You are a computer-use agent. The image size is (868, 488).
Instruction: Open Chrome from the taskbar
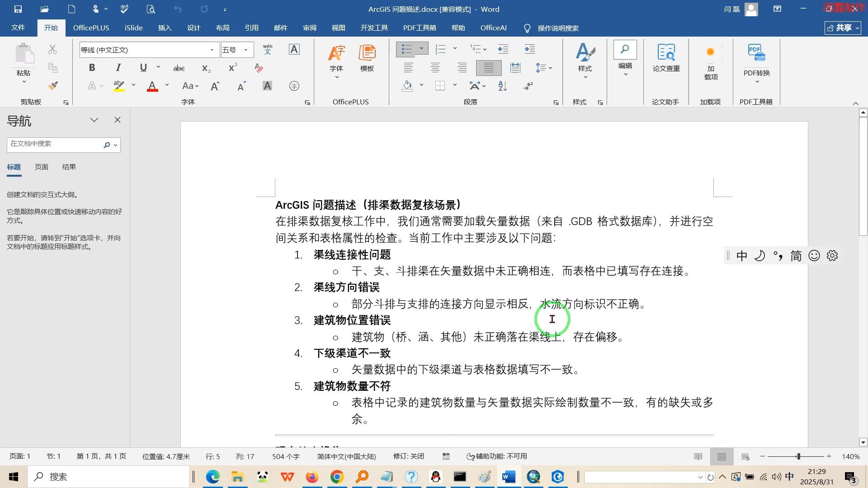337,477
